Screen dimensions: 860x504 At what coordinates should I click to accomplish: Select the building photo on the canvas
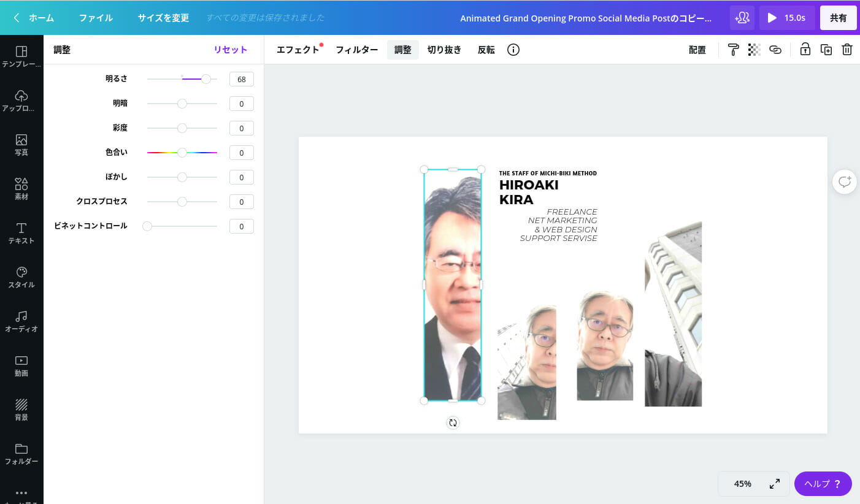tap(673, 314)
